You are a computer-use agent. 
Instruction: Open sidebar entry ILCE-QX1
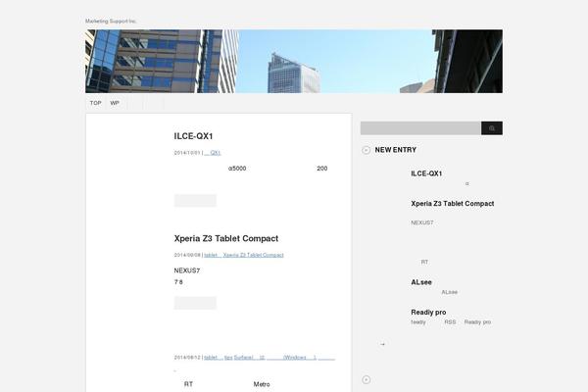coord(426,173)
